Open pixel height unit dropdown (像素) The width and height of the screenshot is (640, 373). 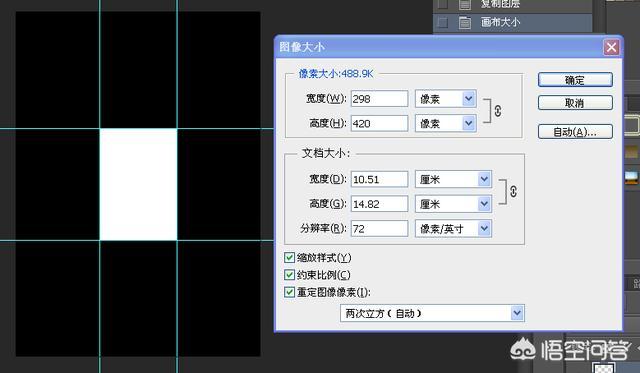(446, 123)
